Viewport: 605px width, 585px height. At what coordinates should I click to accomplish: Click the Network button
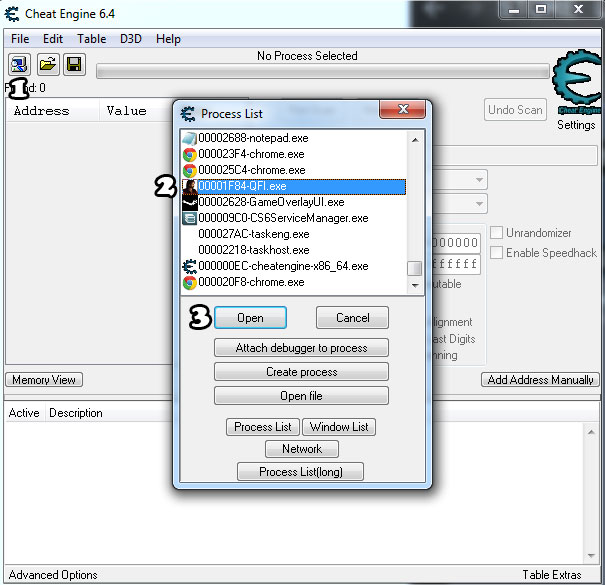pyautogui.click(x=302, y=449)
